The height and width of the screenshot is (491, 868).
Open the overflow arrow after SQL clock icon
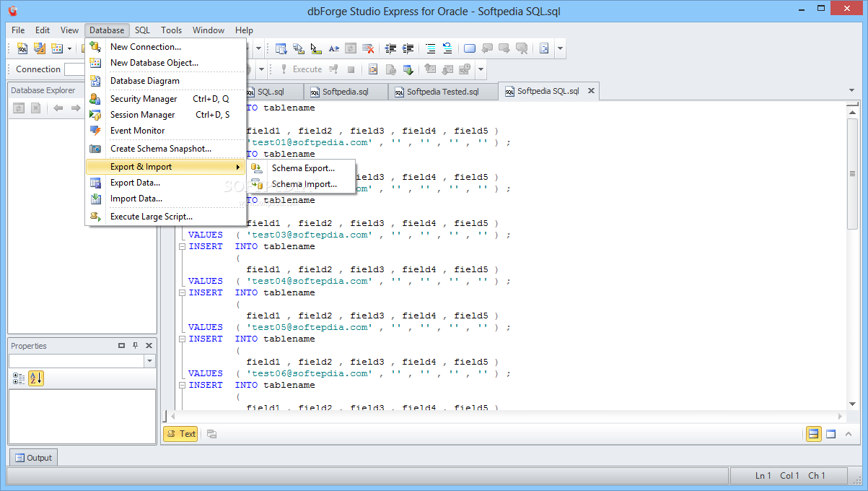click(x=481, y=69)
